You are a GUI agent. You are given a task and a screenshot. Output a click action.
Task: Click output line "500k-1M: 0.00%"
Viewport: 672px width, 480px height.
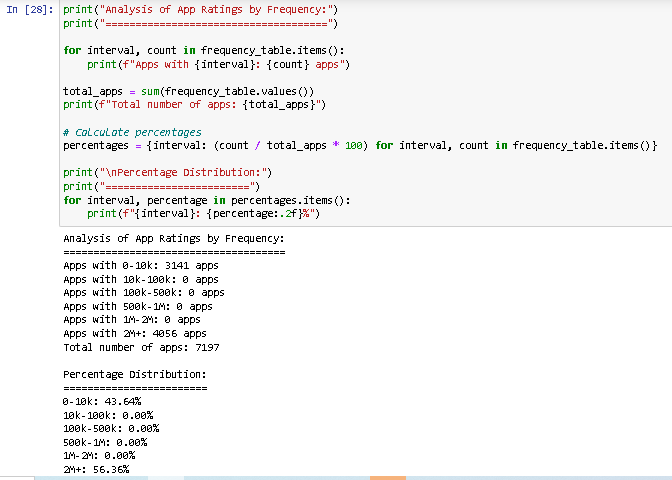point(105,442)
